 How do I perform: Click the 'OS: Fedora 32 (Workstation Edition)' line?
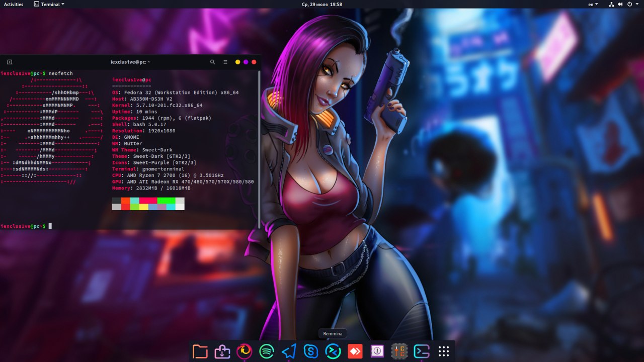175,93
